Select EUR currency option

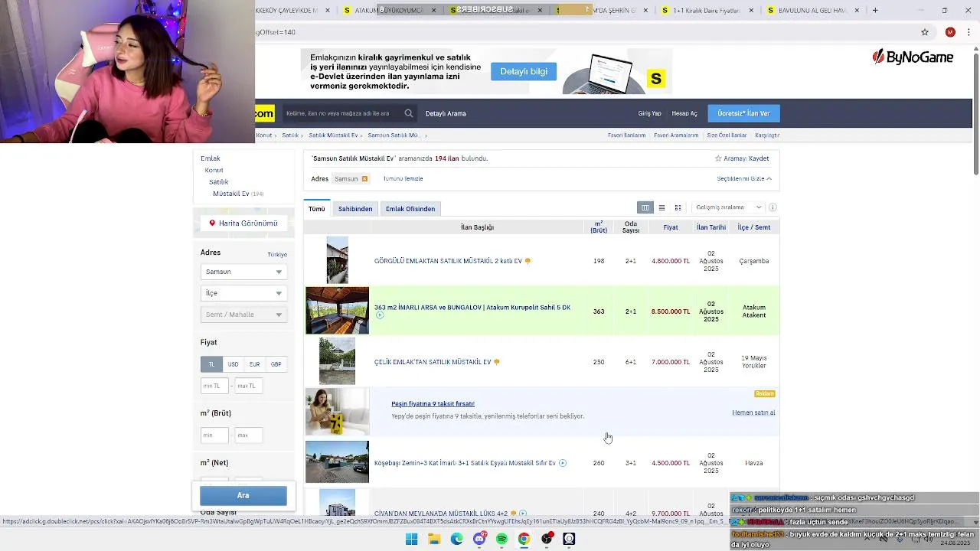coord(254,364)
